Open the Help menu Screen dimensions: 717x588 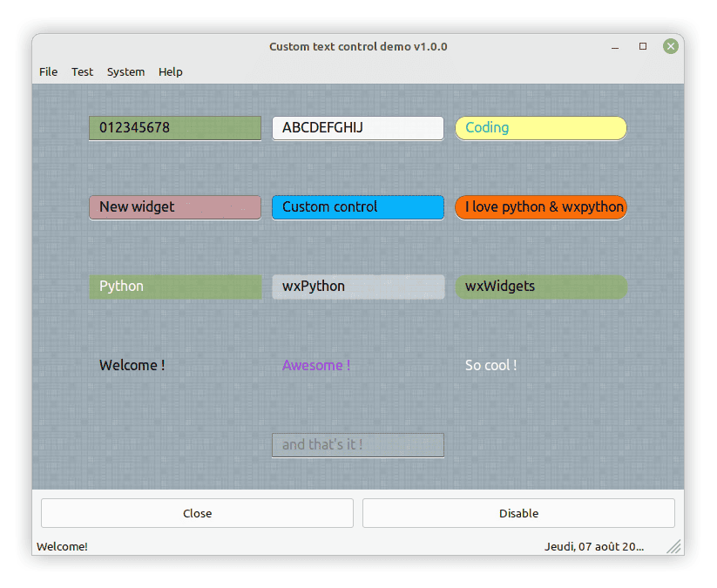coord(171,71)
